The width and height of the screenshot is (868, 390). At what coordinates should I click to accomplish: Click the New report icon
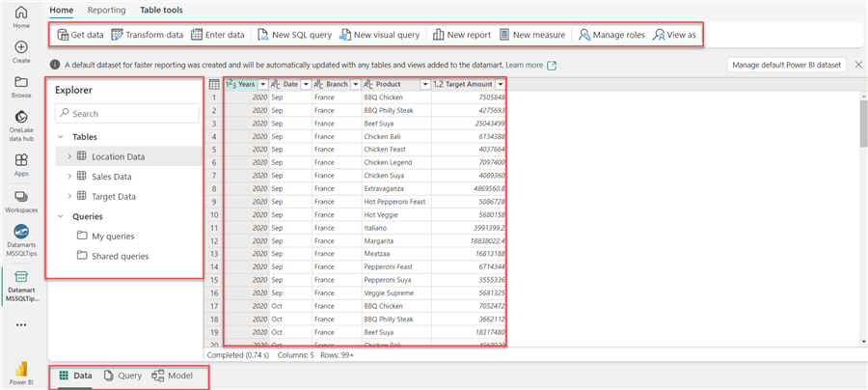(439, 35)
